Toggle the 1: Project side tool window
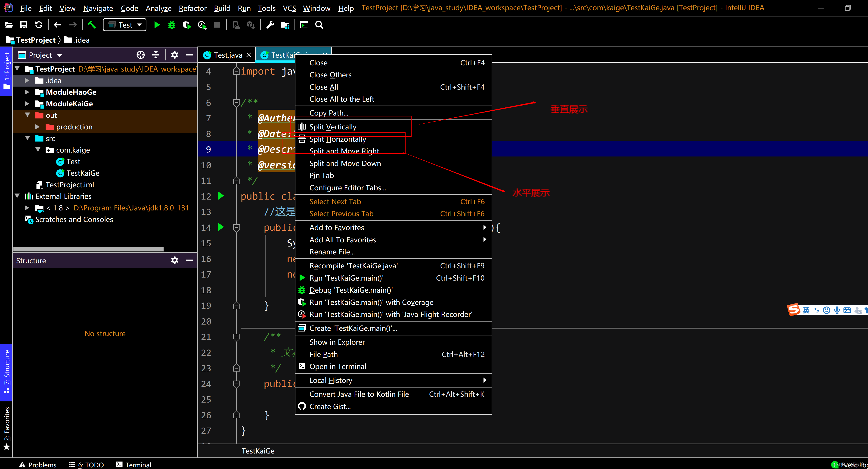The width and height of the screenshot is (868, 469). 6,72
